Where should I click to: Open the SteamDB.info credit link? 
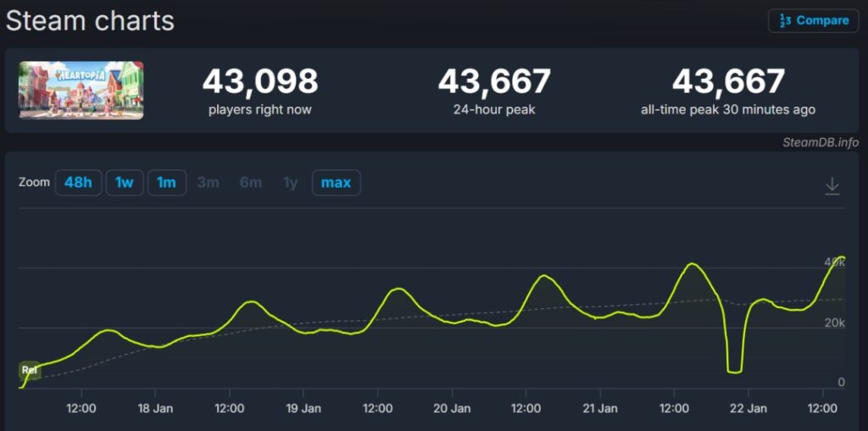[x=820, y=142]
